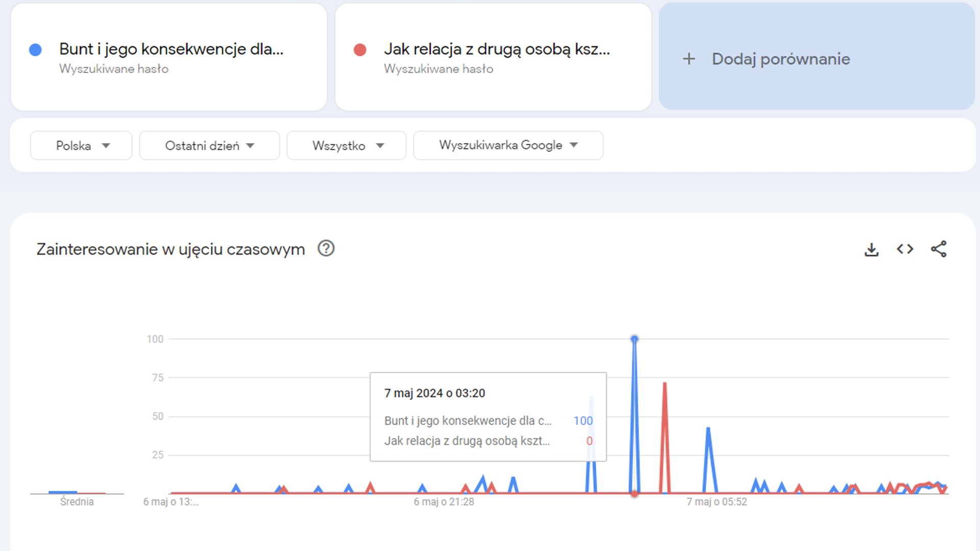Open the Ostatni dzień time range dropdown
Viewport: 980px width, 551px height.
point(209,146)
